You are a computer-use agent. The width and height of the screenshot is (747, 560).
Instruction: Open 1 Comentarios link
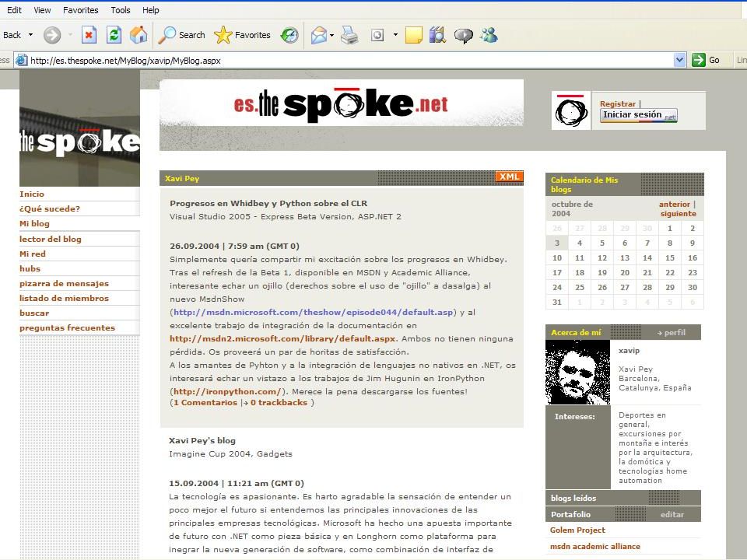pos(205,402)
